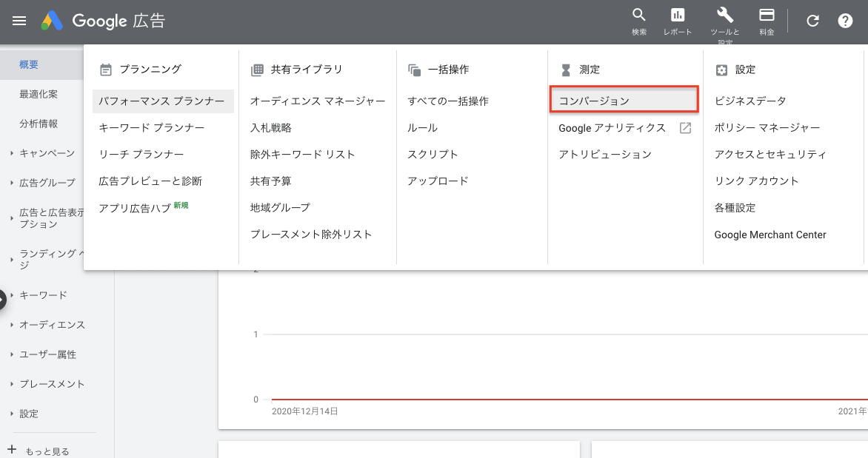Open パフォーマンス プランナー

163,101
